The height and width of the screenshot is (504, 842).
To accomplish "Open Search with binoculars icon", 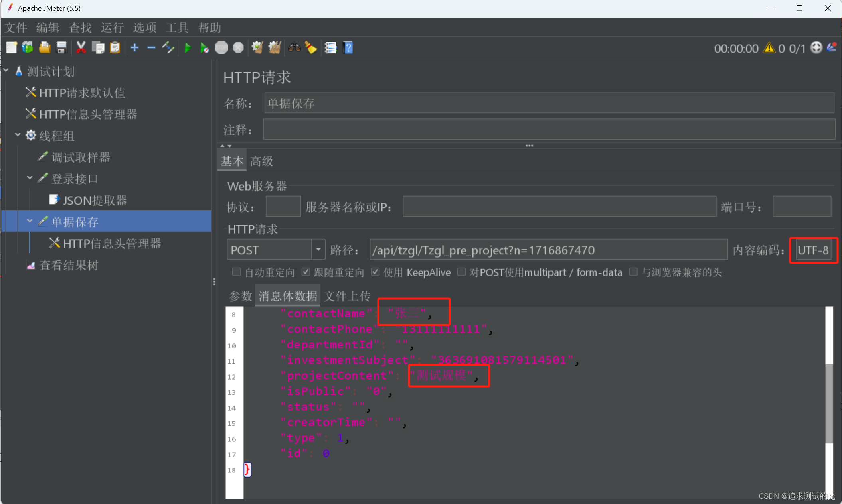I will (x=295, y=48).
